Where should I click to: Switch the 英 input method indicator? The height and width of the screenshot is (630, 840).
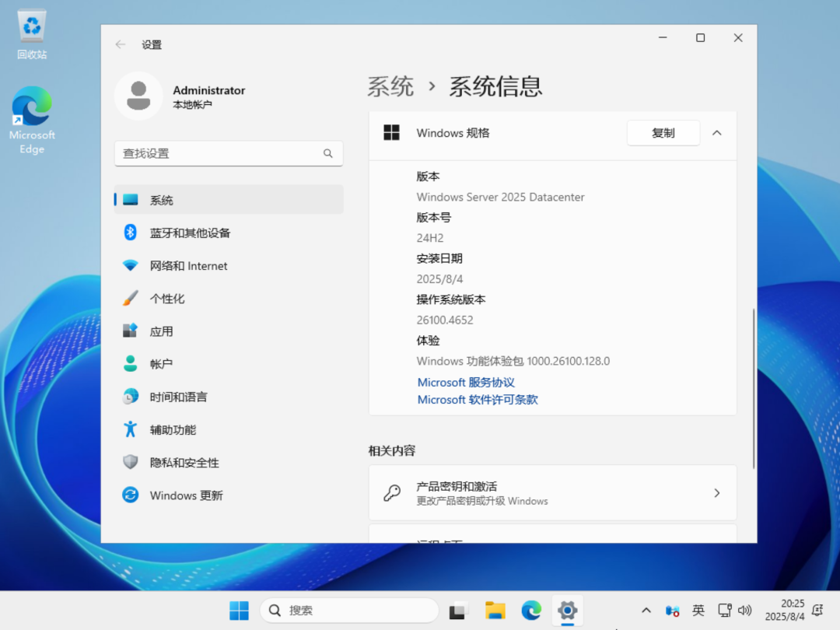point(698,611)
